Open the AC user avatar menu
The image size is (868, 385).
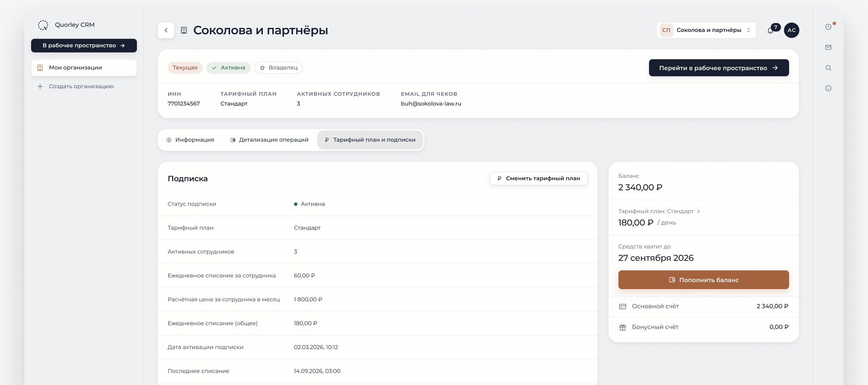tap(792, 30)
